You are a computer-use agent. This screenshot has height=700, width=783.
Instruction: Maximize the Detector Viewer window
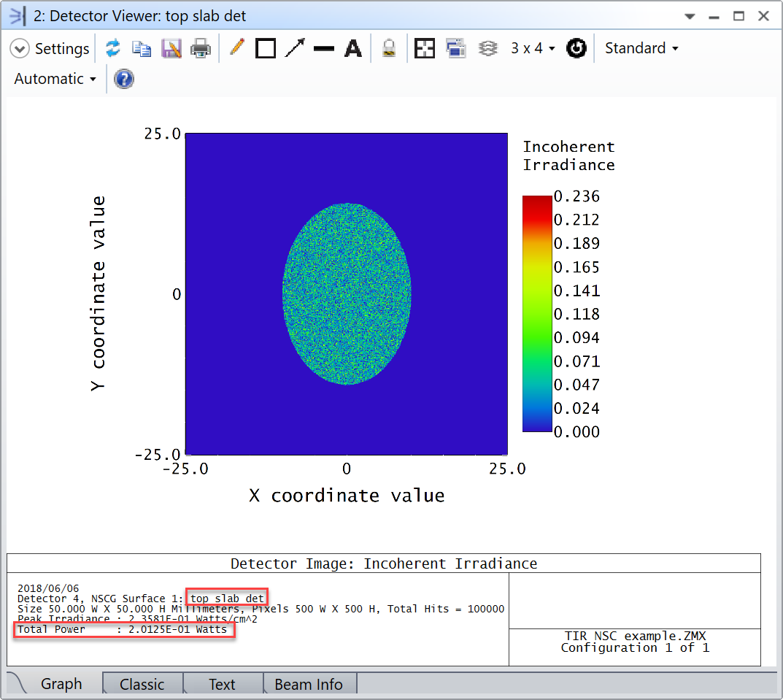[738, 16]
